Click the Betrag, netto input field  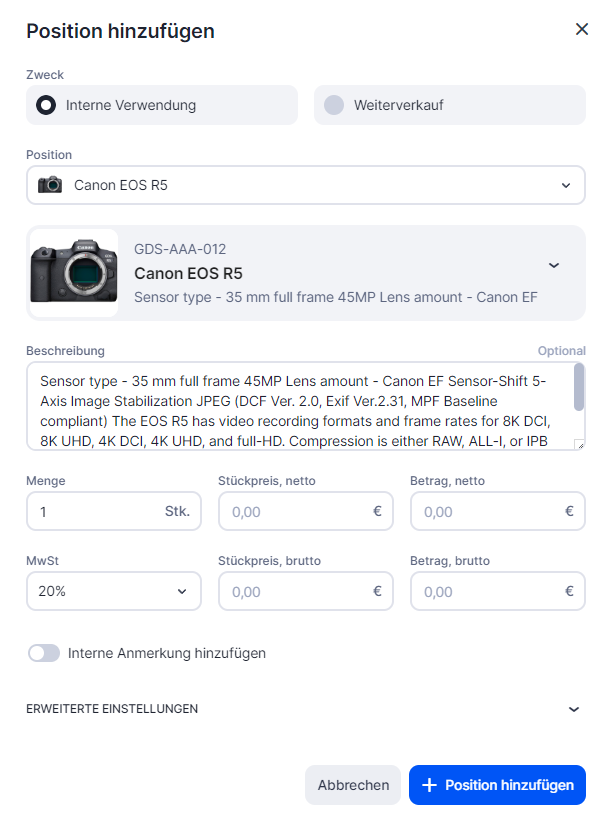(x=487, y=511)
